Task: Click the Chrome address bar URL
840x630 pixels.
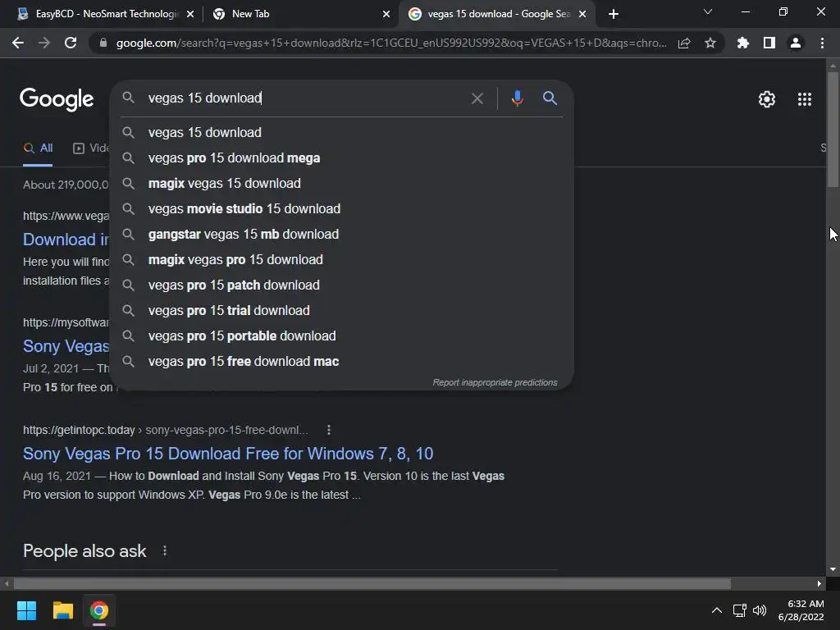Action: pos(391,43)
